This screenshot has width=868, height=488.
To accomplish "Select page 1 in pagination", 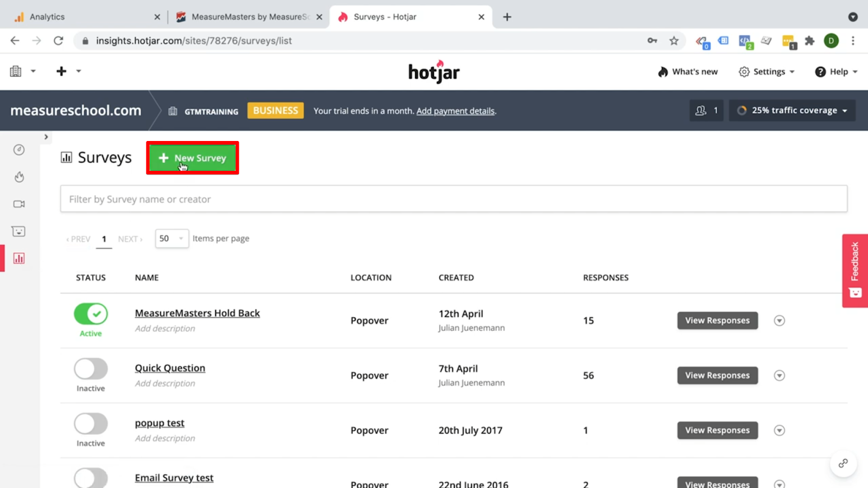I will point(104,239).
